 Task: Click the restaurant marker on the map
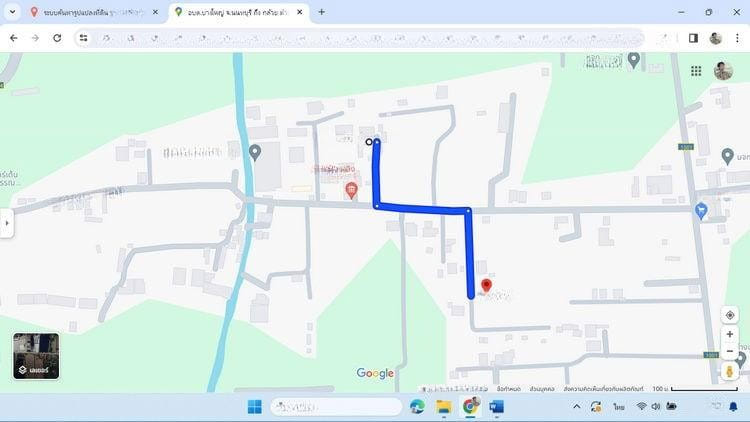coord(350,189)
